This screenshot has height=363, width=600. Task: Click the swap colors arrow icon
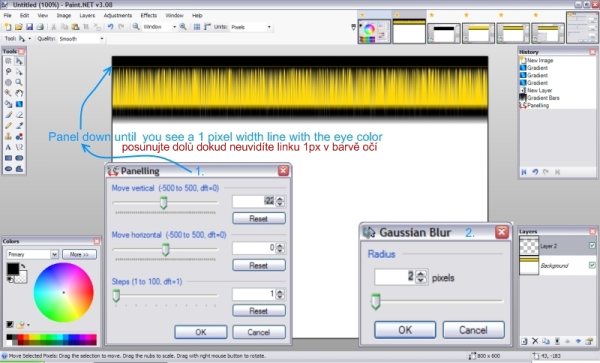23,266
